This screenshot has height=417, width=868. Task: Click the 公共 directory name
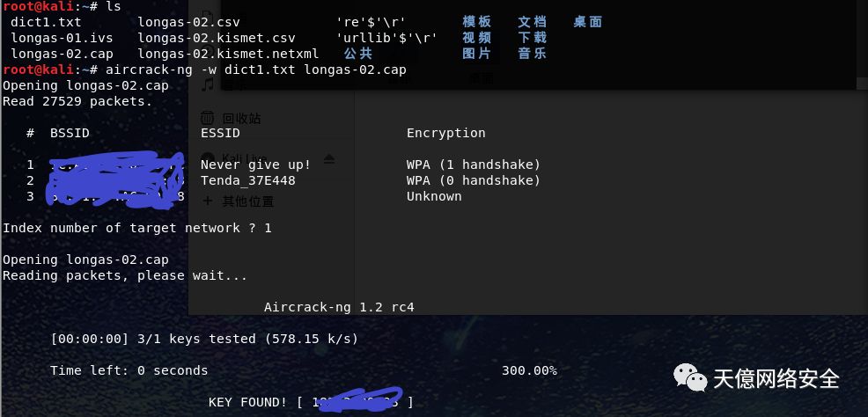click(358, 54)
